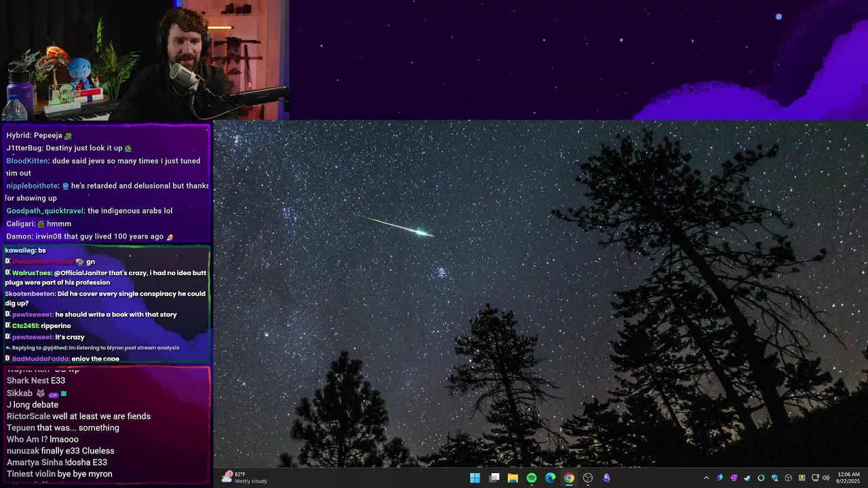Click the 'Sikkab' chat row with emotes
This screenshot has width=868, height=488.
click(x=37, y=393)
